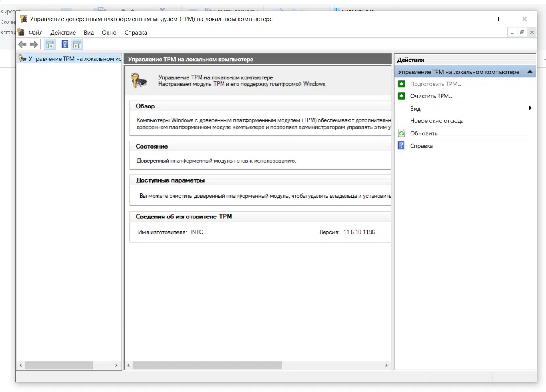Collapse the TPM Management actions section
This screenshot has width=546, height=392.
[x=530, y=72]
